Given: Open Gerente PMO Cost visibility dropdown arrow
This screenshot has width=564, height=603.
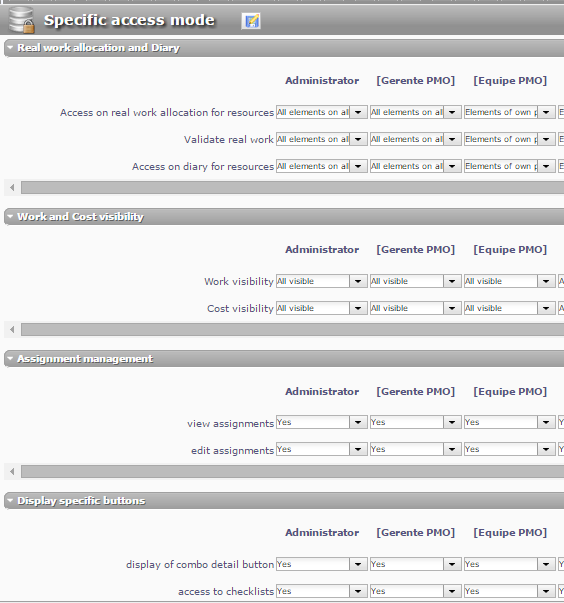Looking at the screenshot, I should [452, 308].
